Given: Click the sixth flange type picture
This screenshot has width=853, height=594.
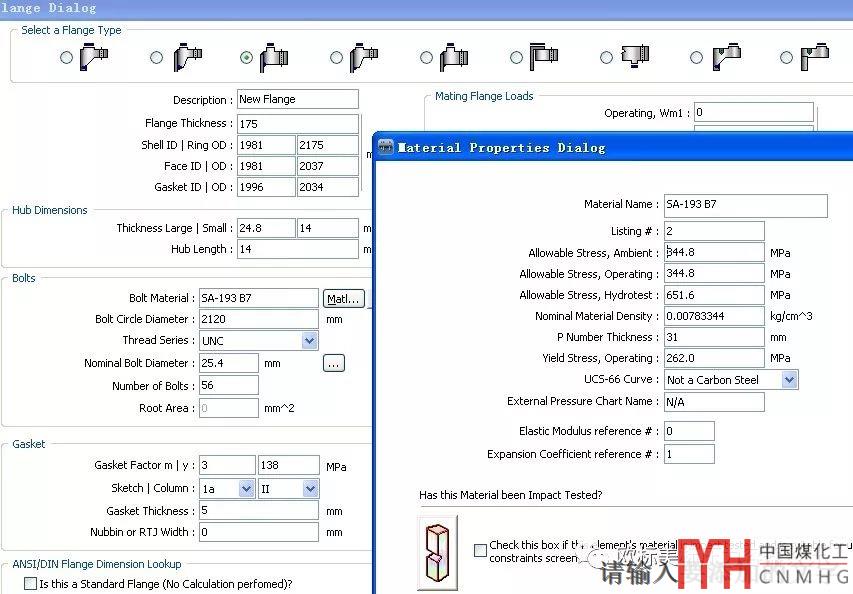Looking at the screenshot, I should (x=543, y=58).
